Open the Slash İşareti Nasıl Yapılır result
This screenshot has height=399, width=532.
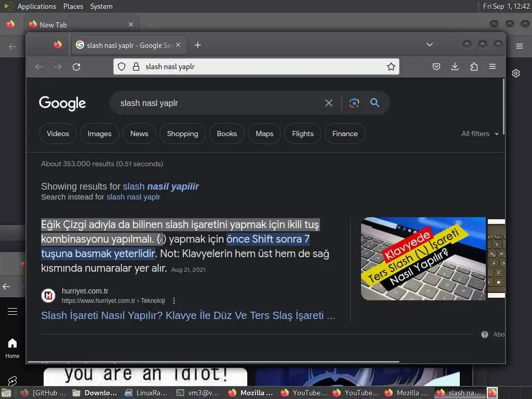(x=188, y=315)
